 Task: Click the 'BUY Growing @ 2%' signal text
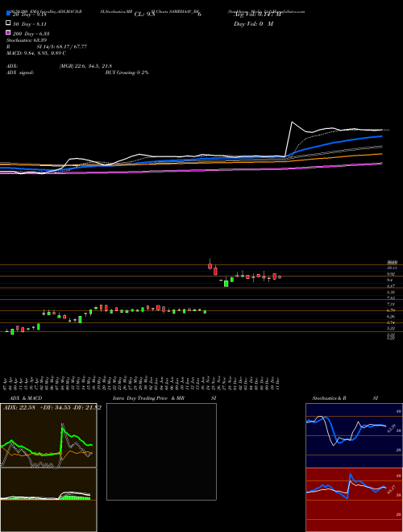[127, 73]
